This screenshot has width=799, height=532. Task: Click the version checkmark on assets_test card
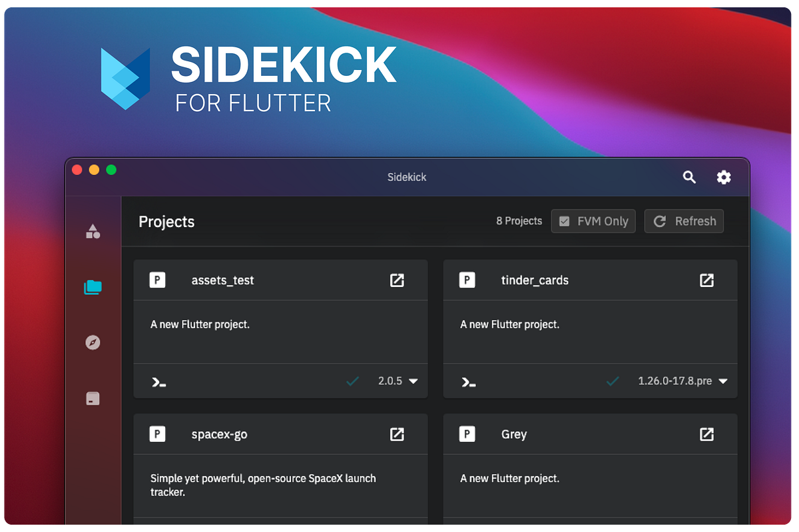(x=352, y=381)
